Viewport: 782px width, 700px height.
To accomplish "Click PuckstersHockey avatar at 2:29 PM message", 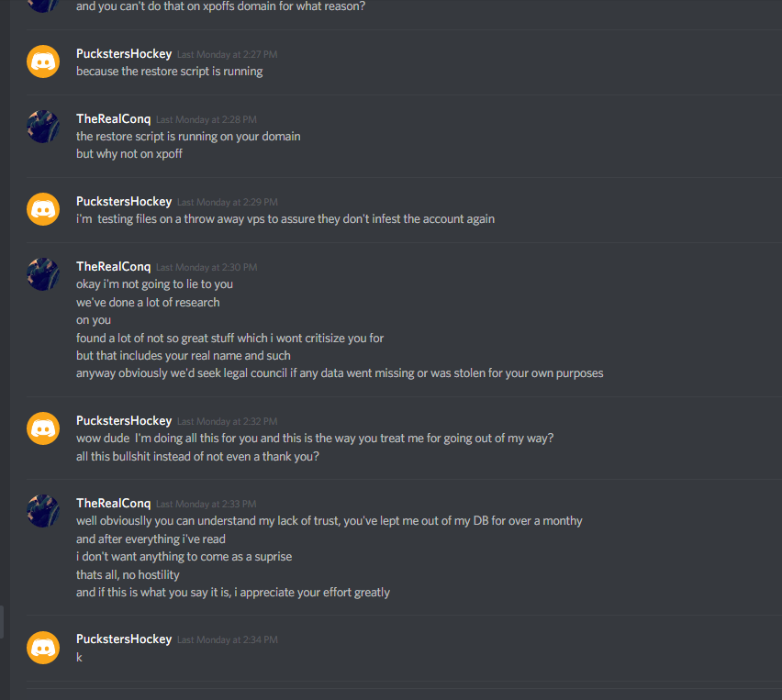I will coord(43,209).
